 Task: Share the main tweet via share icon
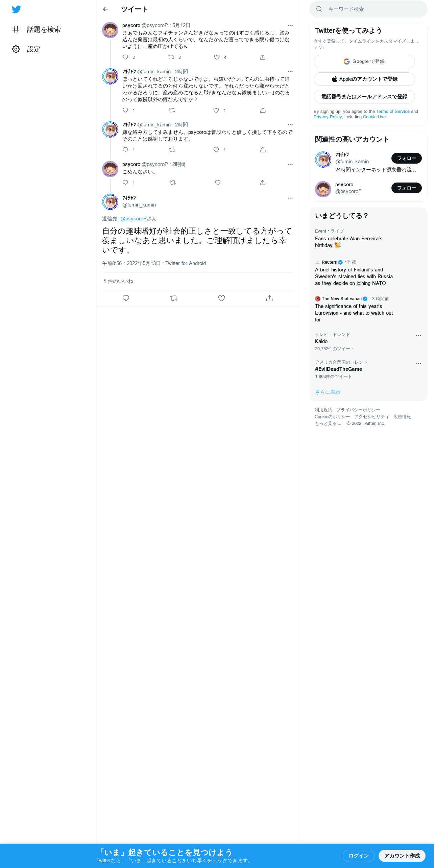[269, 298]
